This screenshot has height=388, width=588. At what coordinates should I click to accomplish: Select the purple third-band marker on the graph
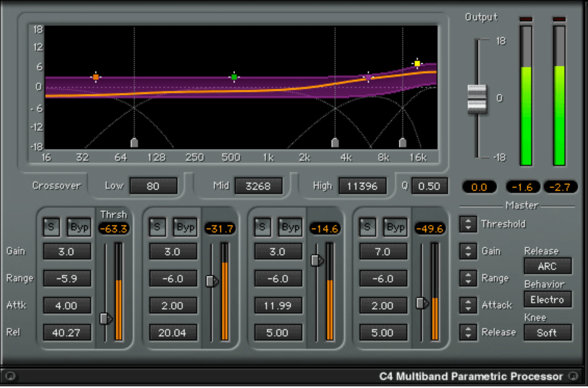tap(368, 77)
